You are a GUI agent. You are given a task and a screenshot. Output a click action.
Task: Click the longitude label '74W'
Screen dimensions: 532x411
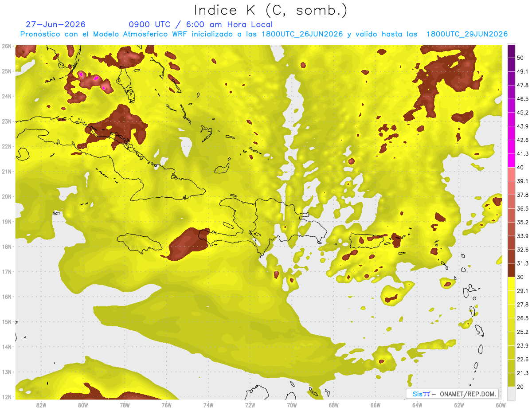coord(208,405)
